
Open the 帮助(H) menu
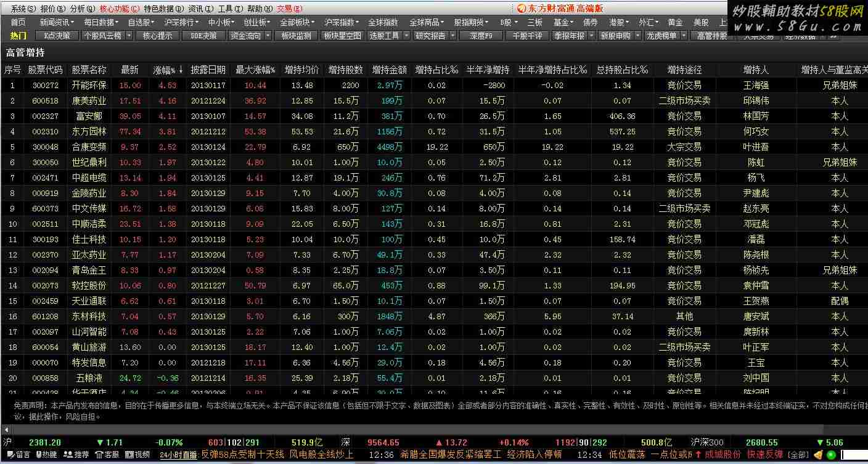coord(260,9)
